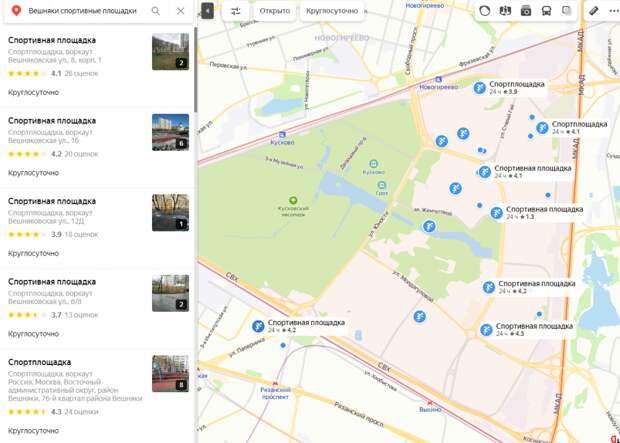Open the map layers icon
620x443 pixels.
567,11
